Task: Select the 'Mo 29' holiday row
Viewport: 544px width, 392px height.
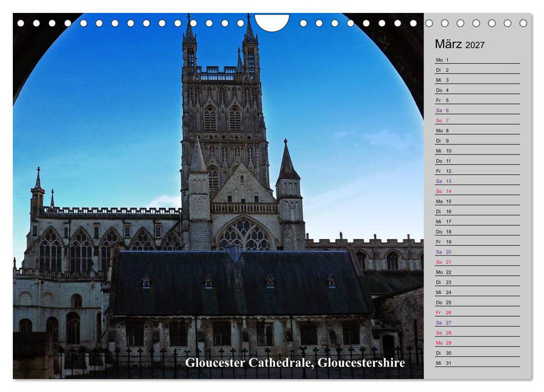Action: click(x=477, y=343)
